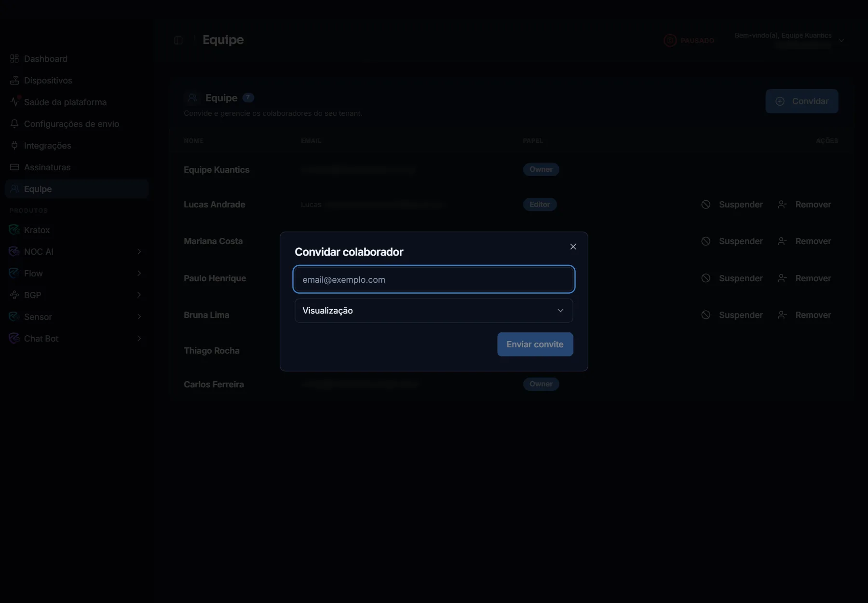Click the Convidar button
This screenshot has height=603, width=868.
click(x=802, y=101)
